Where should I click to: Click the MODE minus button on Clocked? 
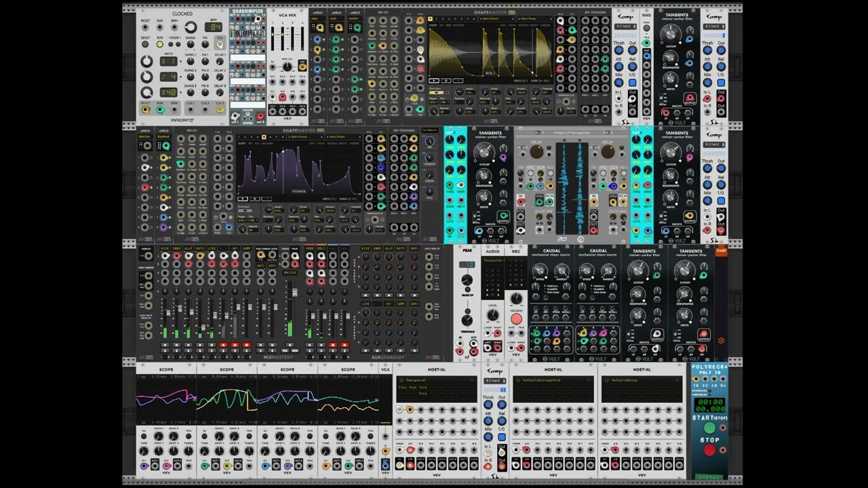[x=170, y=44]
